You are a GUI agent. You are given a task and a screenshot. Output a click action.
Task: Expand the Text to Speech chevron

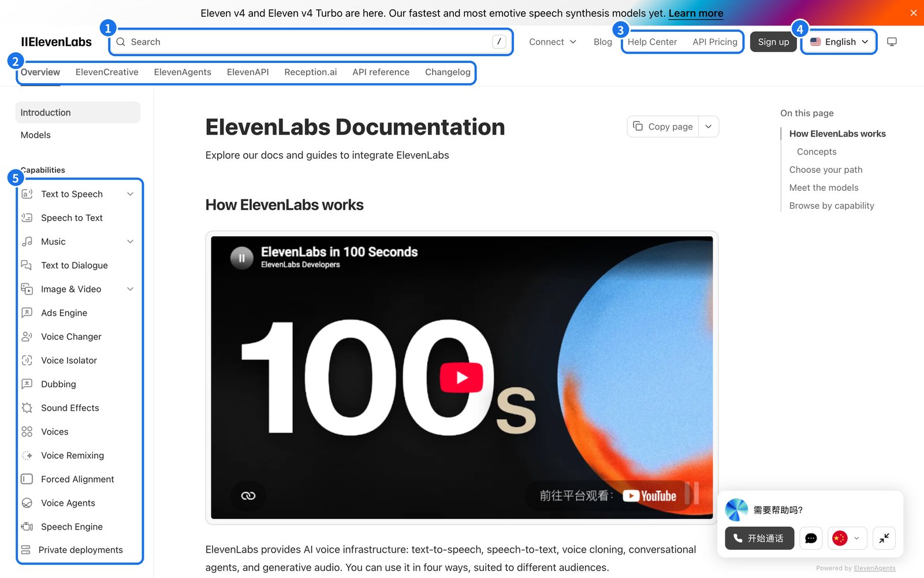[131, 194]
